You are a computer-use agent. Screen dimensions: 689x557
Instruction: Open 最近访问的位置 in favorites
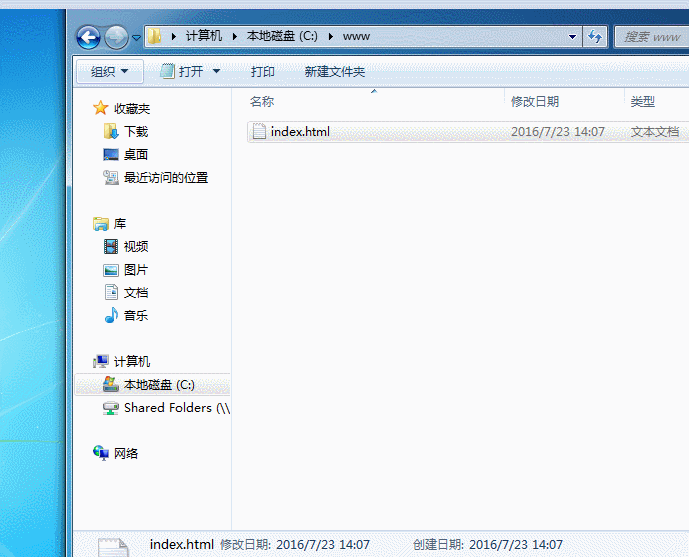click(166, 177)
